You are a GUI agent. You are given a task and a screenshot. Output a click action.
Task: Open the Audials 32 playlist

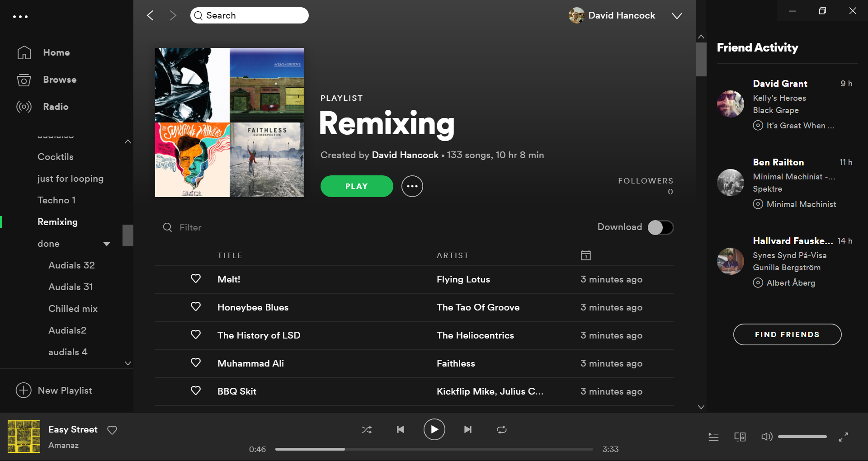pos(71,265)
